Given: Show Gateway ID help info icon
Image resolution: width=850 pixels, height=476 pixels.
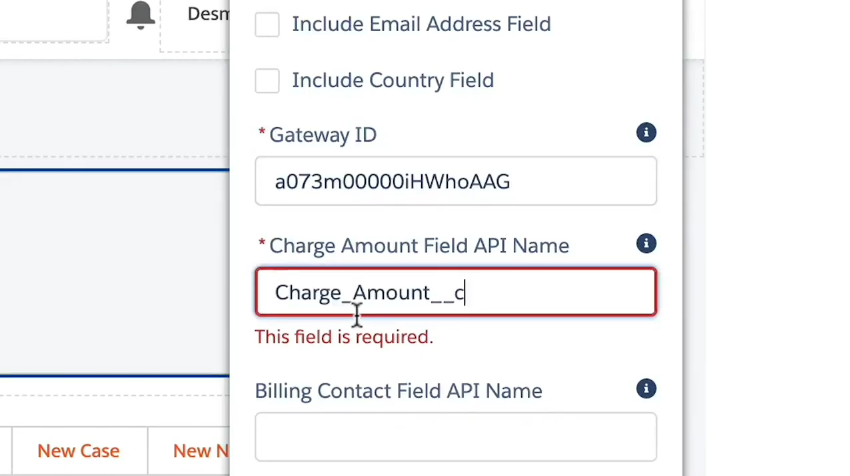Looking at the screenshot, I should click(x=646, y=133).
